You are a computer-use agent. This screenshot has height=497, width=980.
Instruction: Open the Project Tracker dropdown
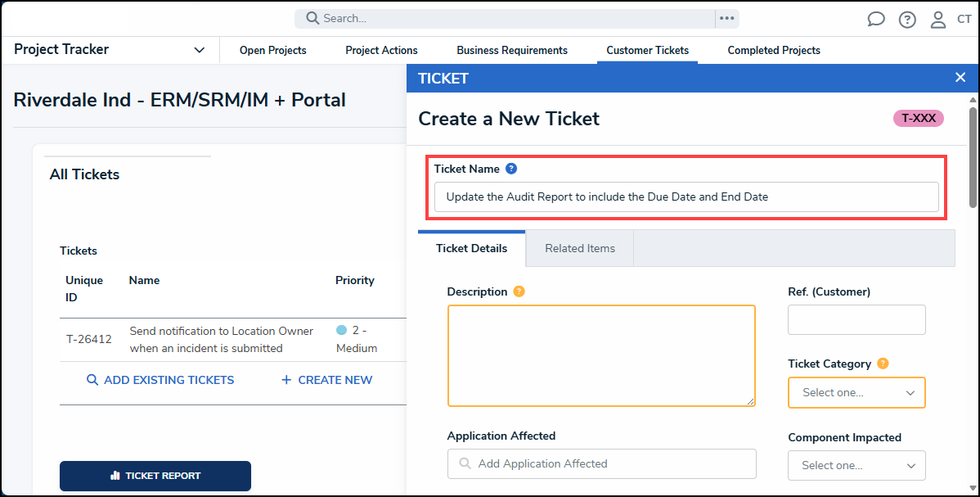pyautogui.click(x=199, y=49)
